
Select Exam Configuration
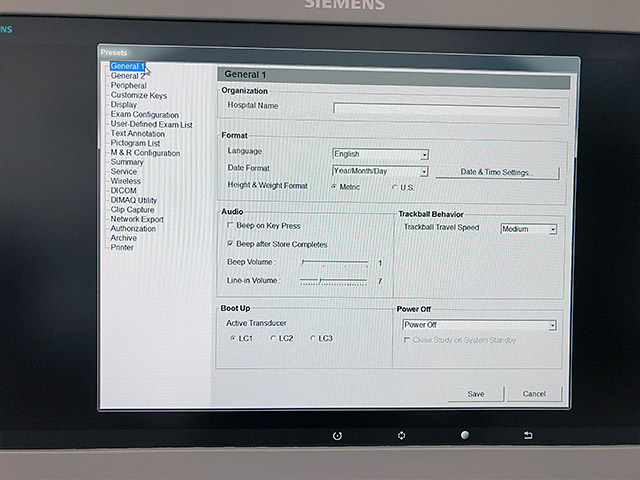(x=144, y=114)
